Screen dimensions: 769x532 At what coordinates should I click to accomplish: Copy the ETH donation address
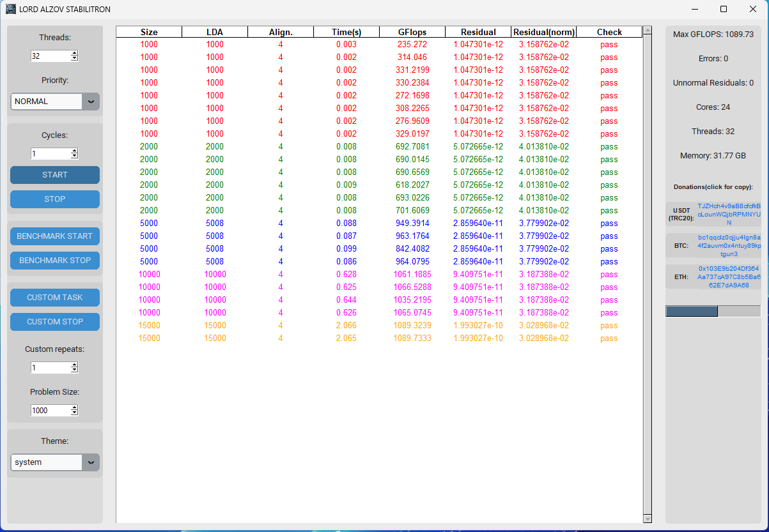pyautogui.click(x=729, y=277)
